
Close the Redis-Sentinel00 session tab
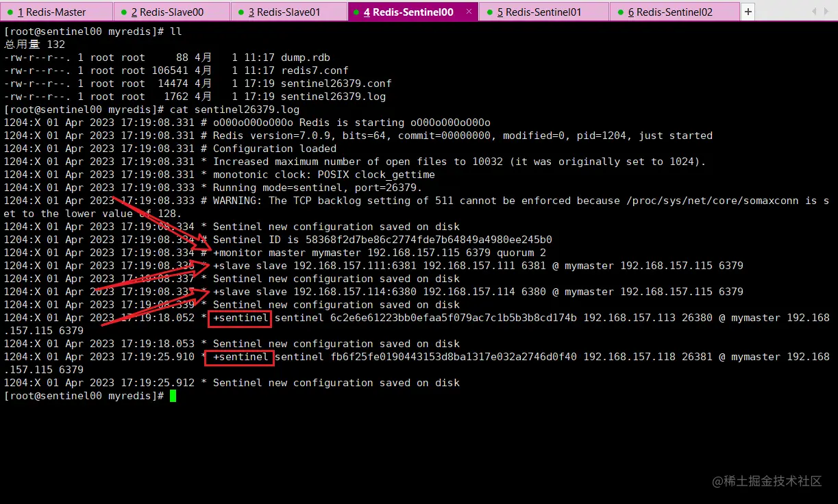pyautogui.click(x=469, y=12)
